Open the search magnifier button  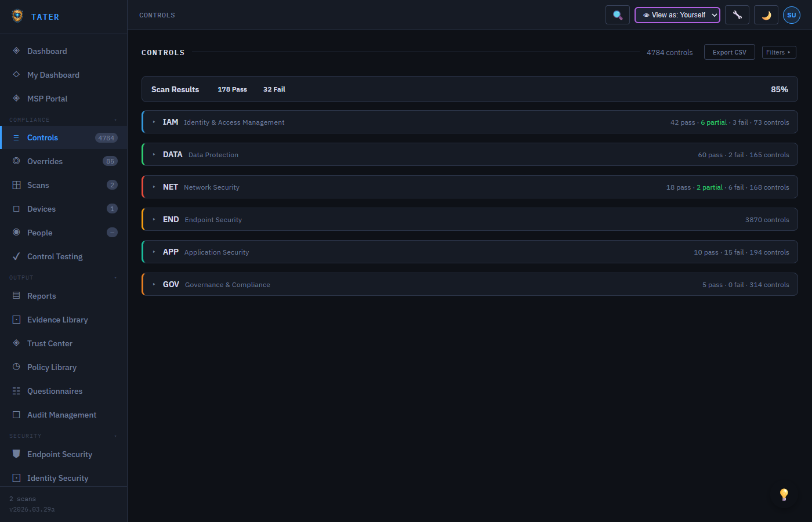618,15
